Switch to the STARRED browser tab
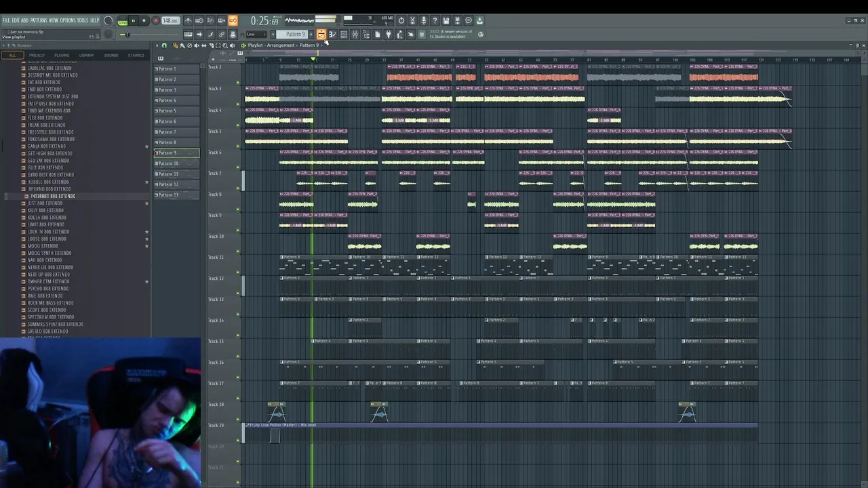The width and height of the screenshot is (868, 488). point(136,55)
